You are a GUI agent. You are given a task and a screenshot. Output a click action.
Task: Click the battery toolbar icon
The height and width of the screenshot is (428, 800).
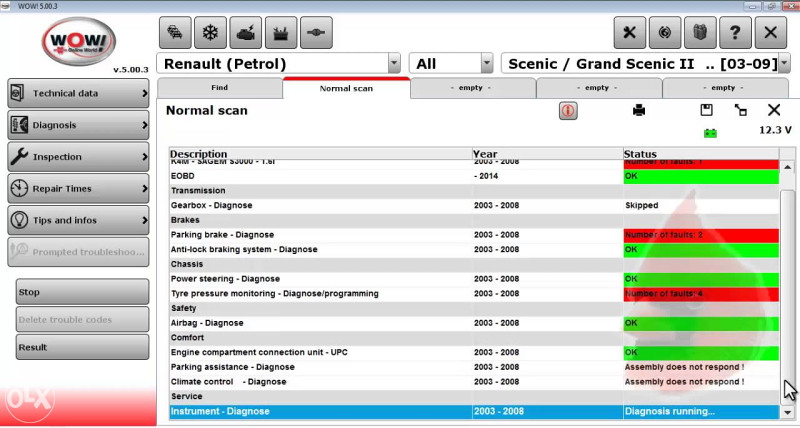click(x=281, y=33)
